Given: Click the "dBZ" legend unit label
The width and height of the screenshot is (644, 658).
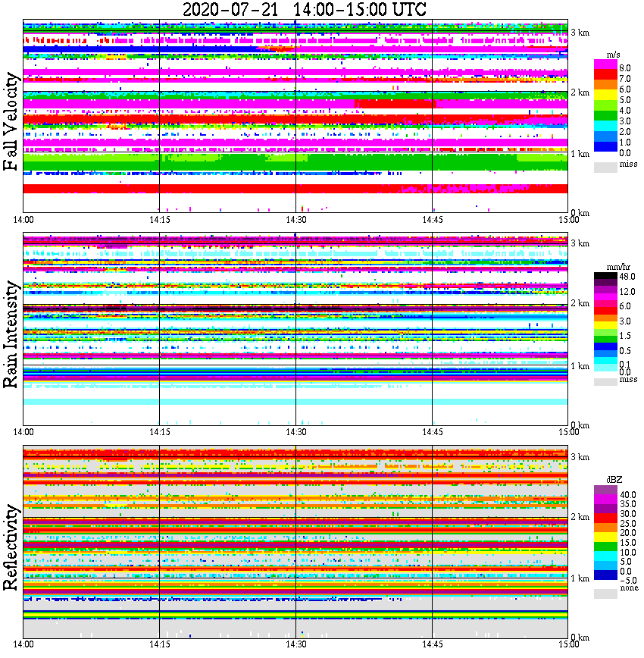Looking at the screenshot, I should point(614,480).
